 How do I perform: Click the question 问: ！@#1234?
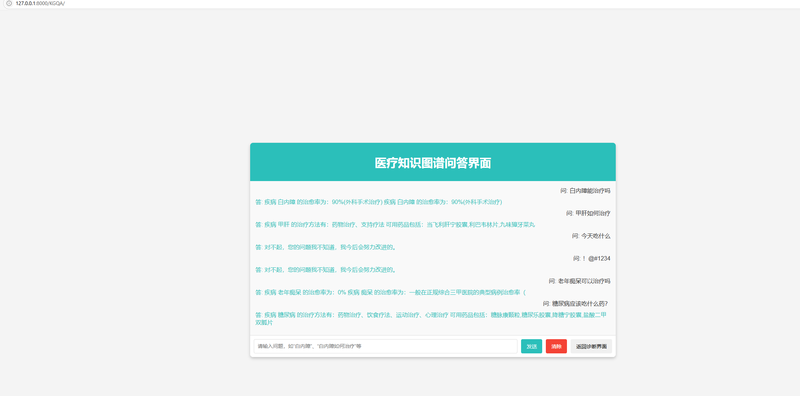pos(591,258)
